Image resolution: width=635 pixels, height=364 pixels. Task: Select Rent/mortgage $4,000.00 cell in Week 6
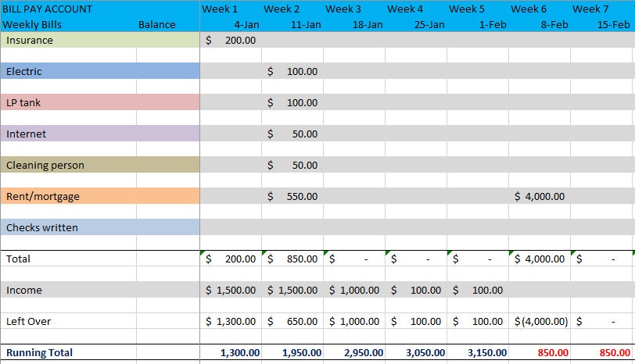click(540, 196)
